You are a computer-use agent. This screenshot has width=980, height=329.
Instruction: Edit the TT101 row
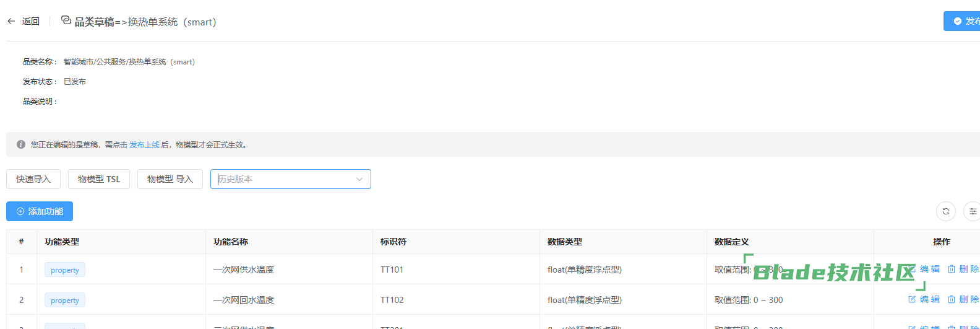(x=927, y=269)
